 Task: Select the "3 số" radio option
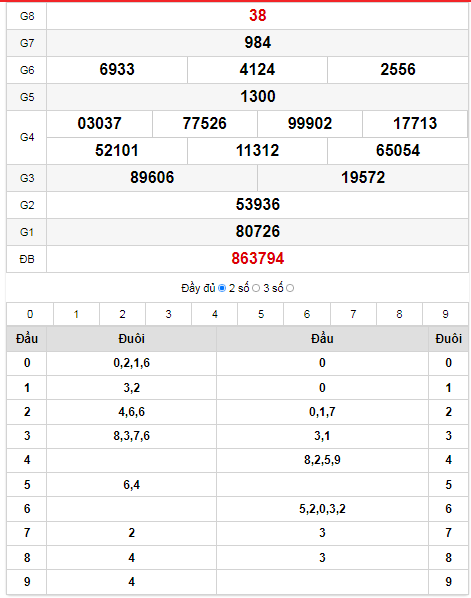click(290, 288)
